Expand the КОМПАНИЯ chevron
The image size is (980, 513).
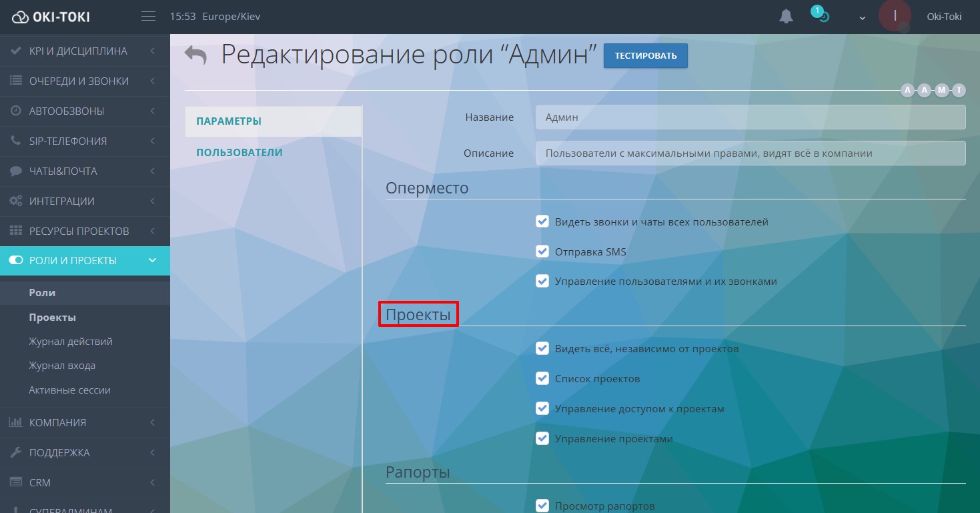coord(153,422)
